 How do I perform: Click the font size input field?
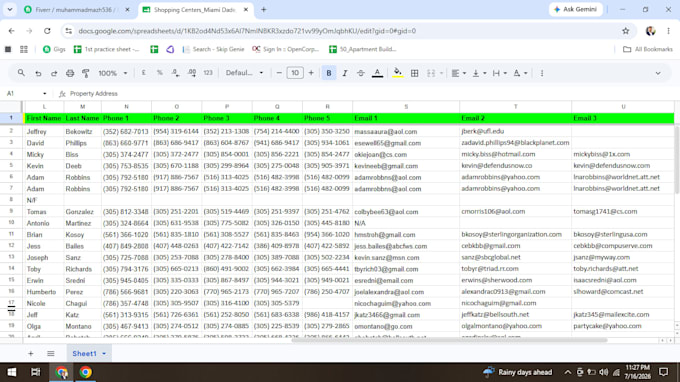tap(295, 73)
